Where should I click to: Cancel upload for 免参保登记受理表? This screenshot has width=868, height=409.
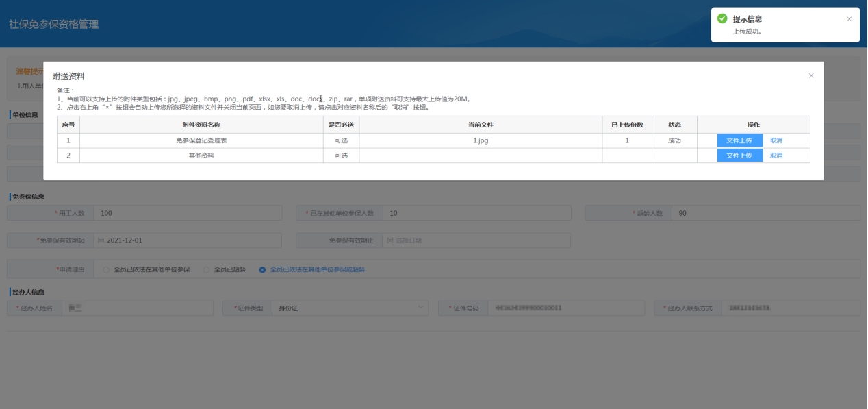click(776, 140)
